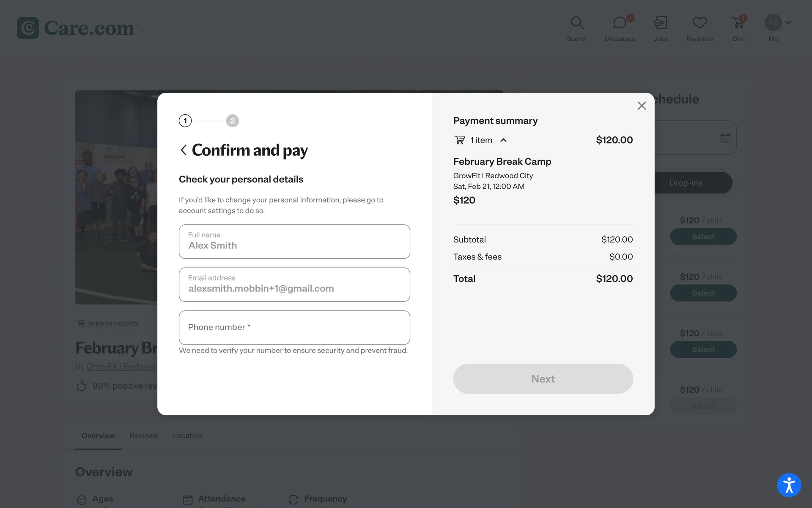
Task: Go to the Jobs icon in header
Action: pos(660,28)
